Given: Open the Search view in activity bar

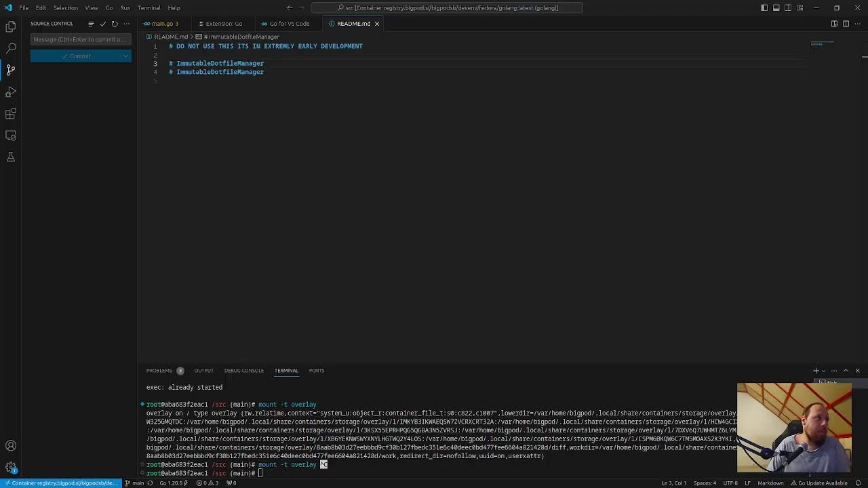Looking at the screenshot, I should pyautogui.click(x=11, y=48).
